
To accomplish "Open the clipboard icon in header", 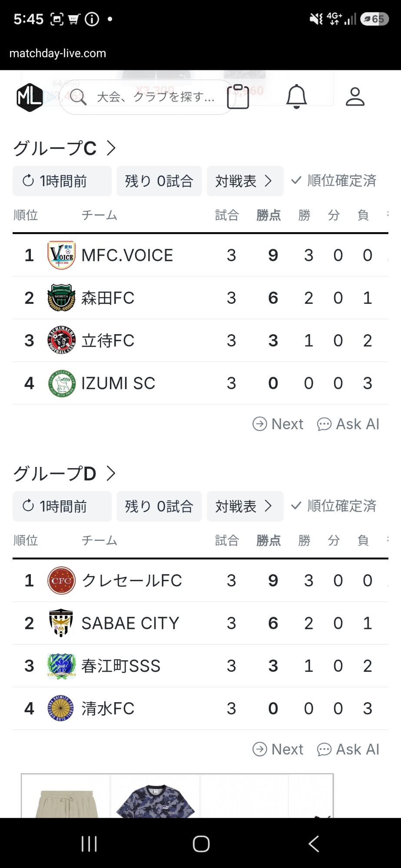I will pyautogui.click(x=238, y=96).
